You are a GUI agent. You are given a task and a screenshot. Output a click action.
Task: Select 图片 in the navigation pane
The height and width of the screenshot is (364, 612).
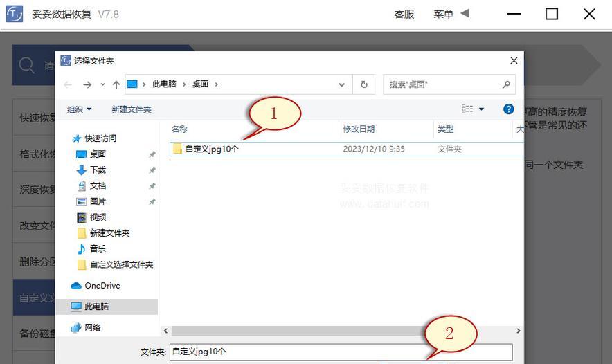point(98,201)
